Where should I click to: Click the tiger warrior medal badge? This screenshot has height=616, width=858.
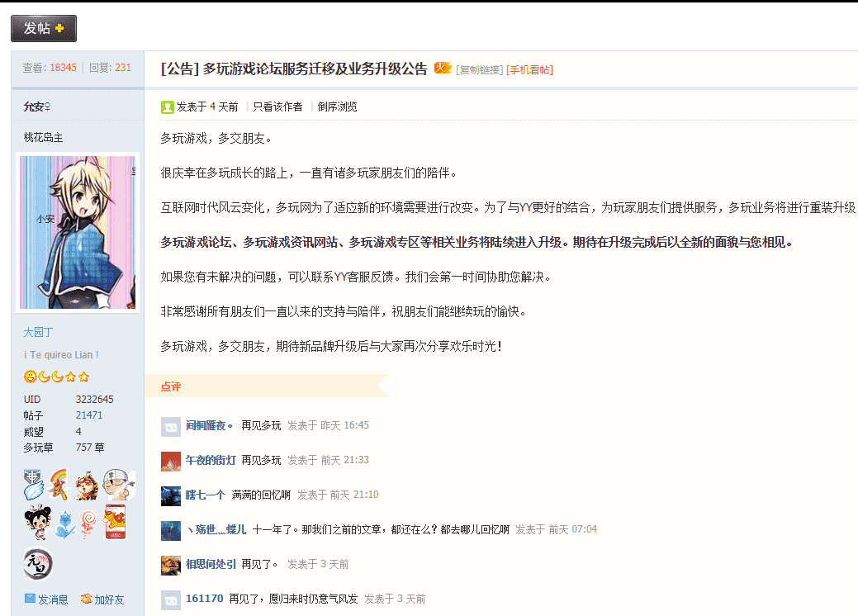click(87, 485)
